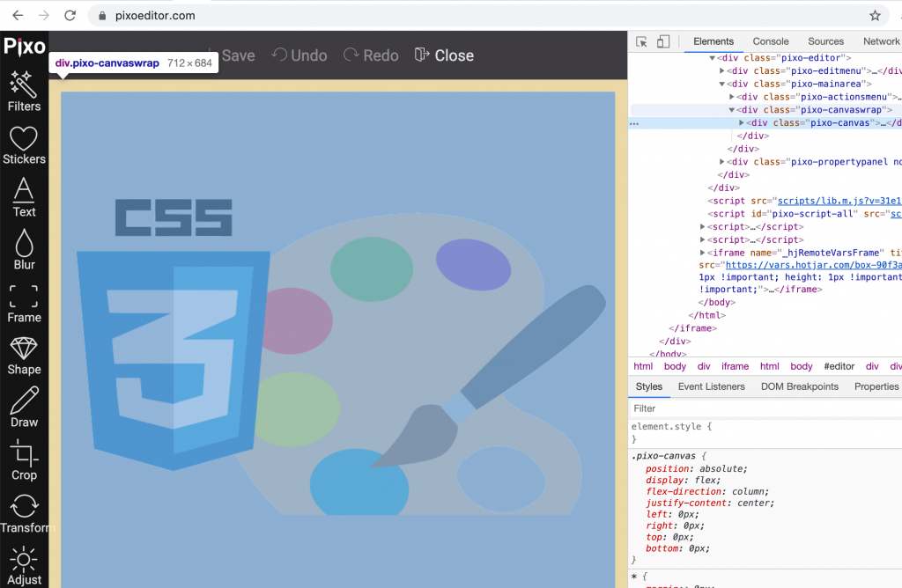This screenshot has width=902, height=588.
Task: Click the #editor breadcrumb item
Action: [x=839, y=366]
